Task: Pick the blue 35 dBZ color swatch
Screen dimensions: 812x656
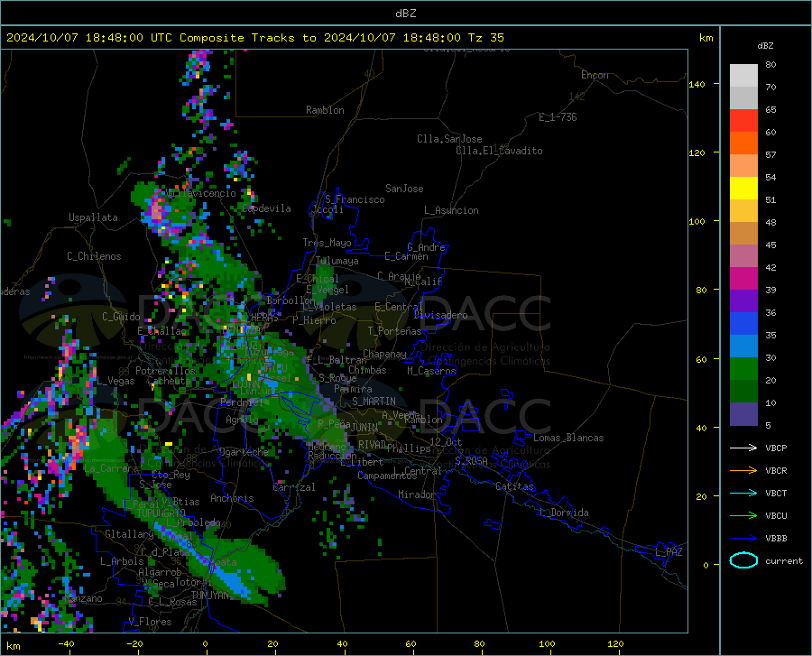Action: coord(743,324)
